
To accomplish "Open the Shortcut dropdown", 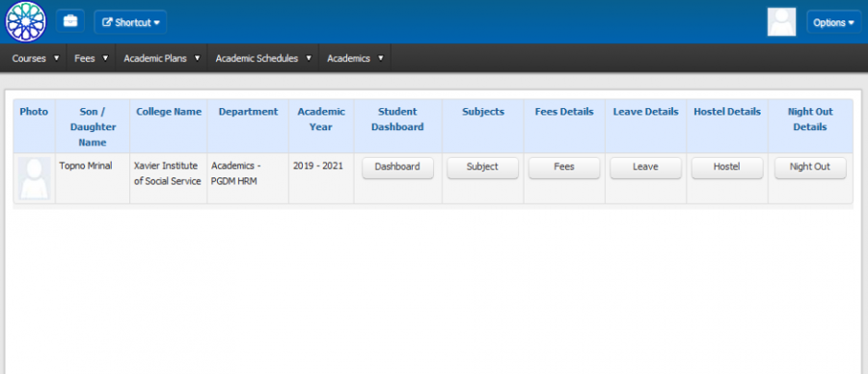I will click(130, 22).
